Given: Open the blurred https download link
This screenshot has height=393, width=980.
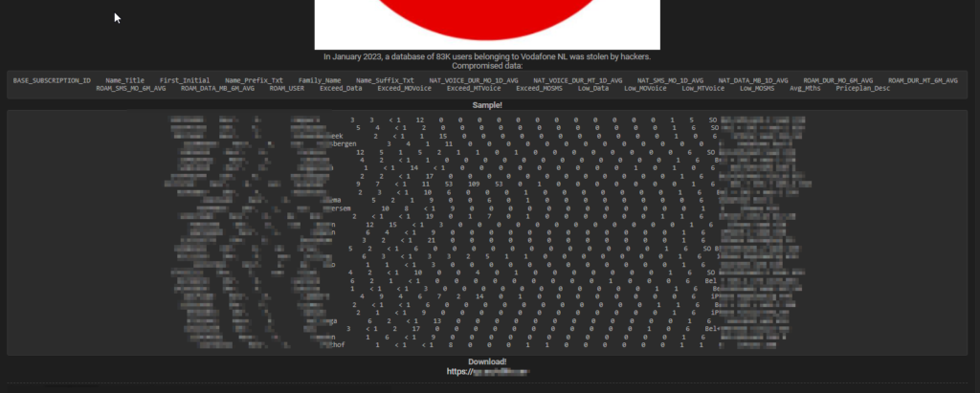Looking at the screenshot, I should point(487,371).
